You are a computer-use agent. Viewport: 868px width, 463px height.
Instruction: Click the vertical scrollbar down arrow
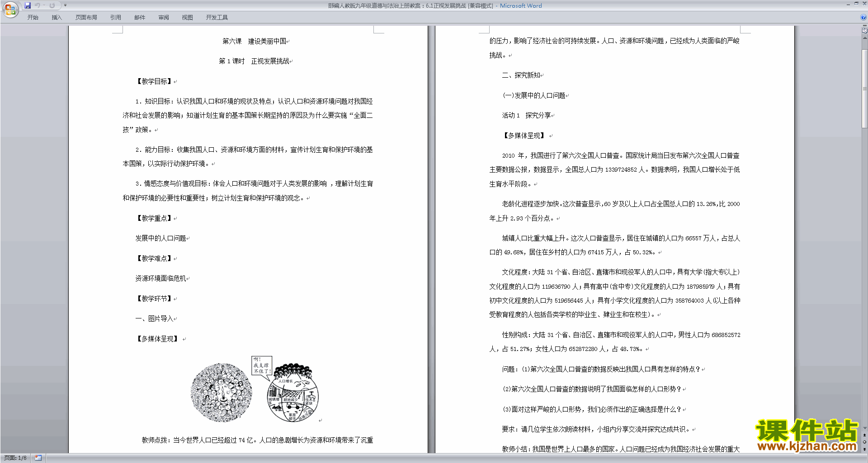pyautogui.click(x=864, y=428)
